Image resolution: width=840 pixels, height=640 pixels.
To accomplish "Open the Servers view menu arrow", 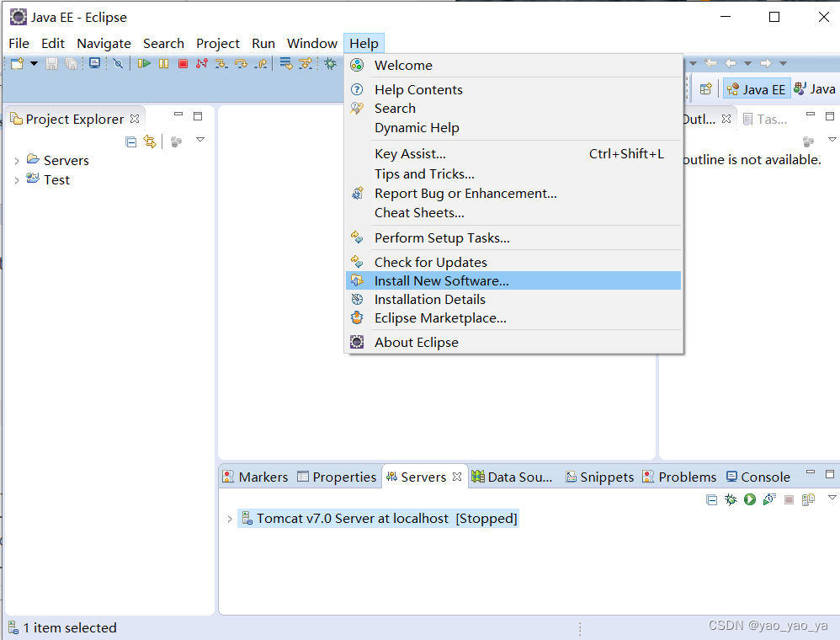I will 832,497.
